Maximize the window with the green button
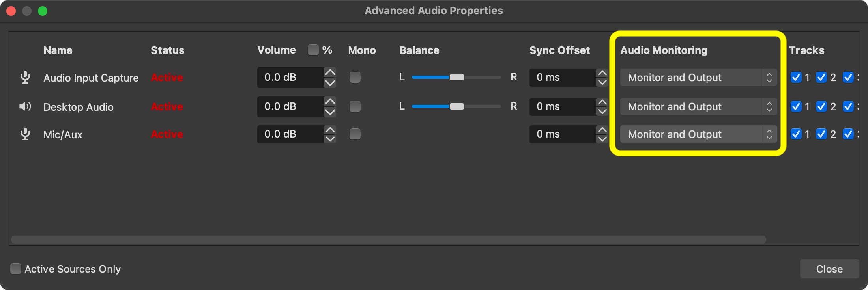The height and width of the screenshot is (290, 868). tap(43, 11)
